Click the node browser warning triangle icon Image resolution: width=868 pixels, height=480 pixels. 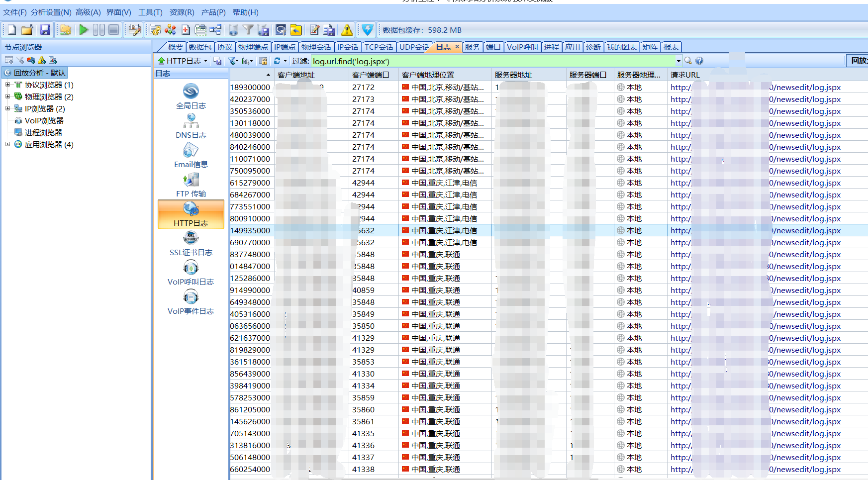[x=42, y=60]
